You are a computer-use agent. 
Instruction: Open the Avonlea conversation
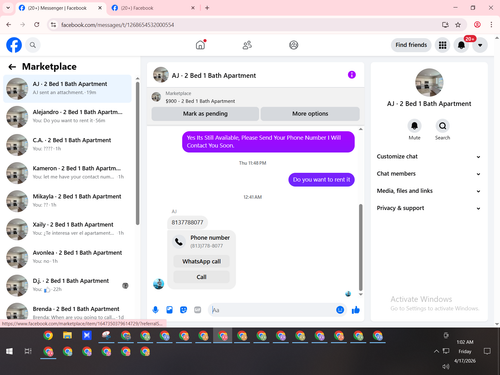[67, 257]
